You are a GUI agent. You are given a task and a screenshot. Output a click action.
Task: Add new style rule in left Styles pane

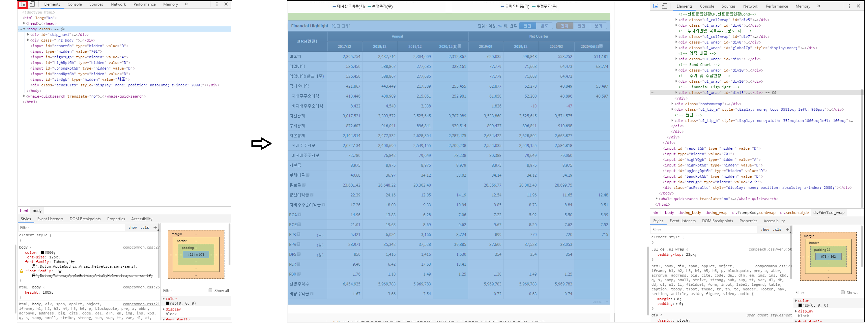(x=155, y=227)
